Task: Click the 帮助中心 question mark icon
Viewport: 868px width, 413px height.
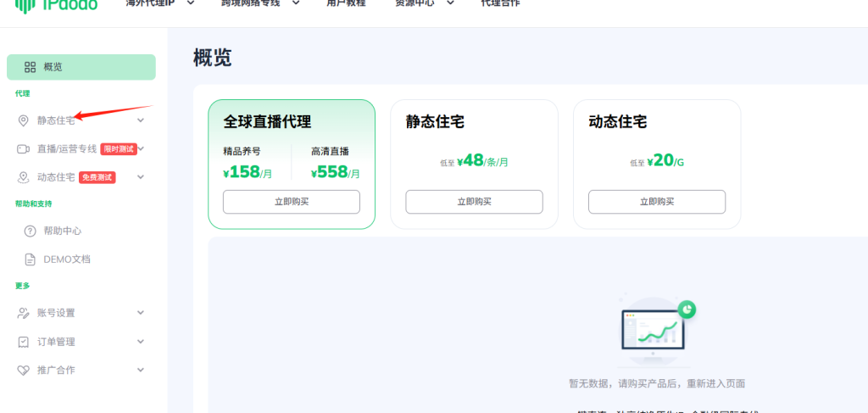Action: (x=30, y=231)
